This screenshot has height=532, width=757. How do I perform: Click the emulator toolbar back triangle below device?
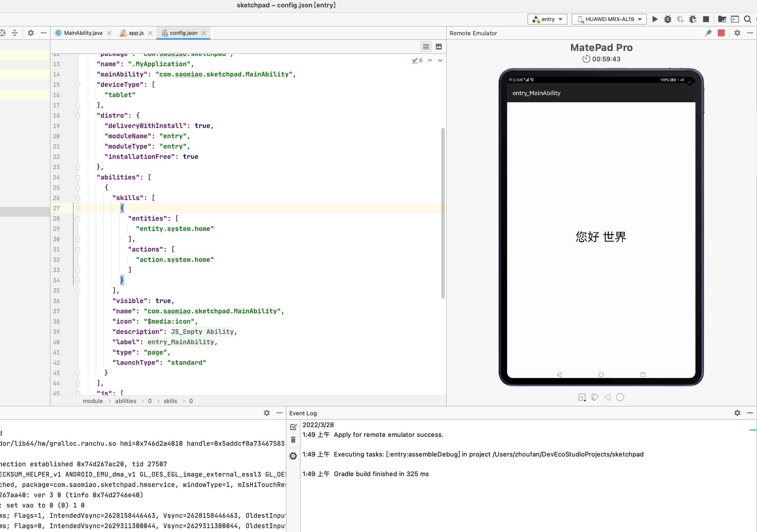607,397
